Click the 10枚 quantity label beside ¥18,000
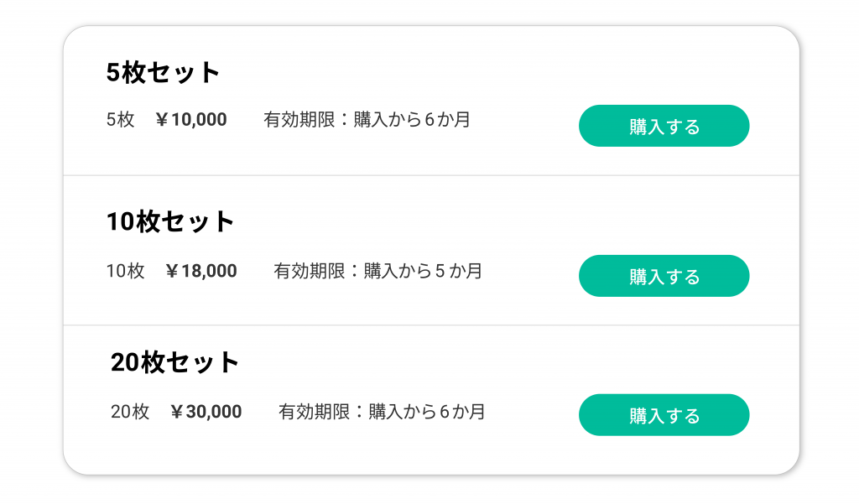Screen dimensions: 859x504 click(125, 272)
